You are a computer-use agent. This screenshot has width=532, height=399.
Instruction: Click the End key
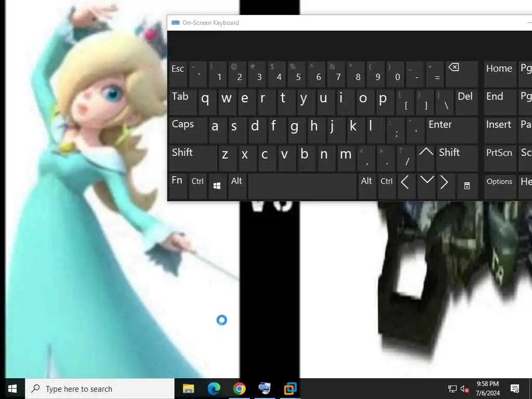[500, 102]
